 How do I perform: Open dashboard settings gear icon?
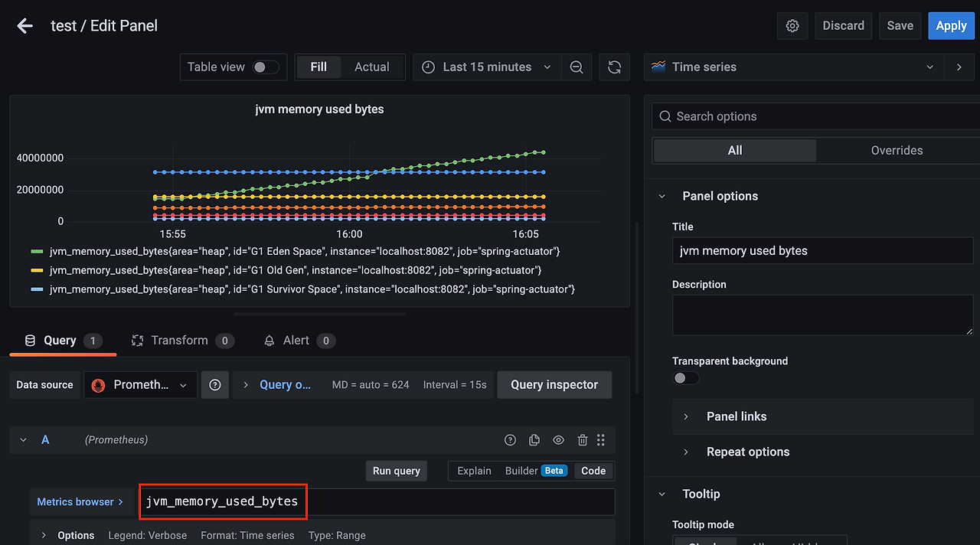[x=792, y=25]
